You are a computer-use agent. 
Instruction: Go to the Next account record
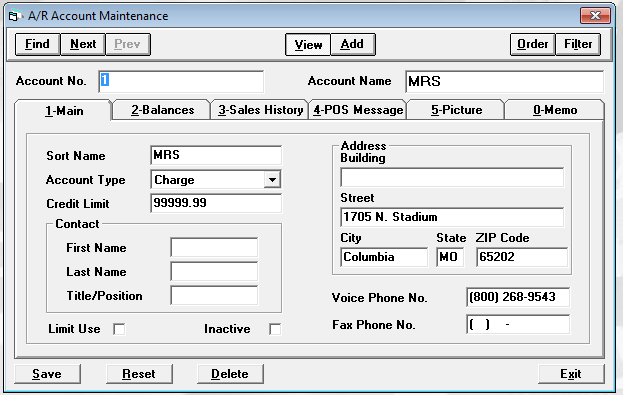click(x=83, y=44)
